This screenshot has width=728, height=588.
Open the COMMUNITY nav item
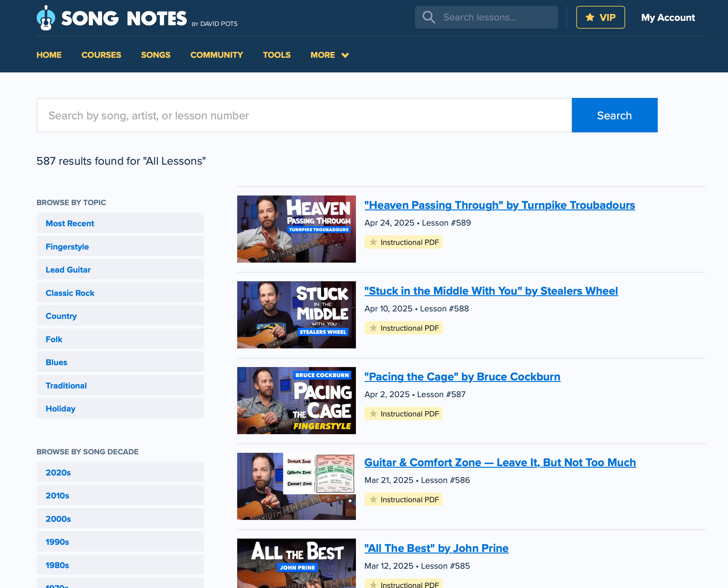point(217,55)
